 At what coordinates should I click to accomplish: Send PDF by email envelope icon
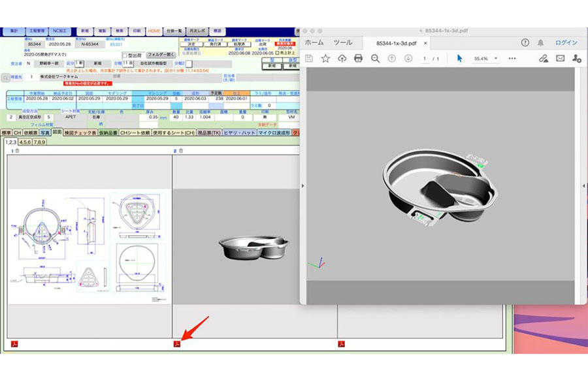pyautogui.click(x=560, y=58)
